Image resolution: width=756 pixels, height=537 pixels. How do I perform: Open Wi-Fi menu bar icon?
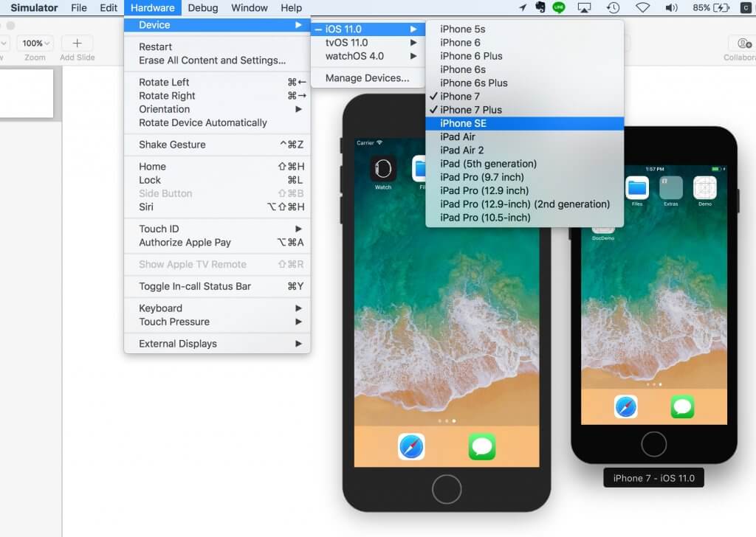click(643, 7)
